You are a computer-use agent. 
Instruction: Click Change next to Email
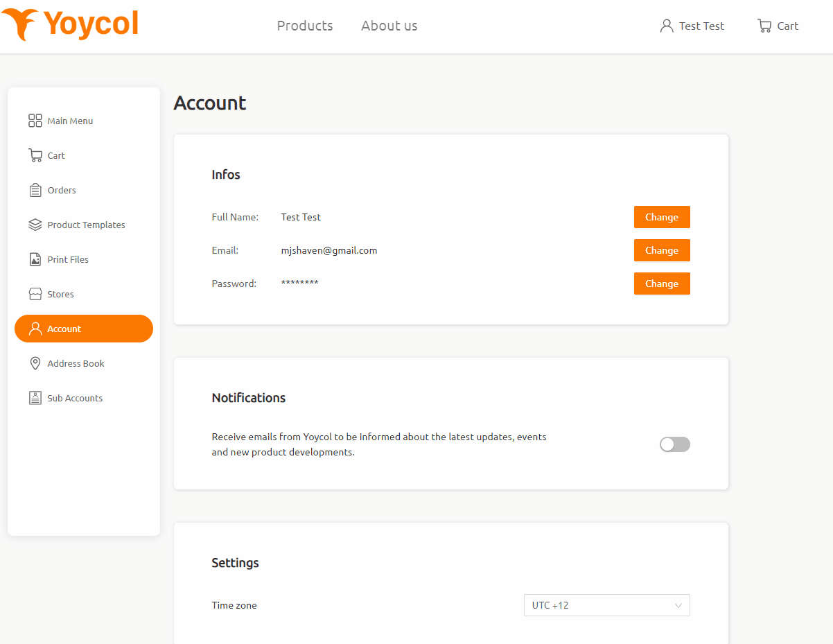(x=661, y=250)
